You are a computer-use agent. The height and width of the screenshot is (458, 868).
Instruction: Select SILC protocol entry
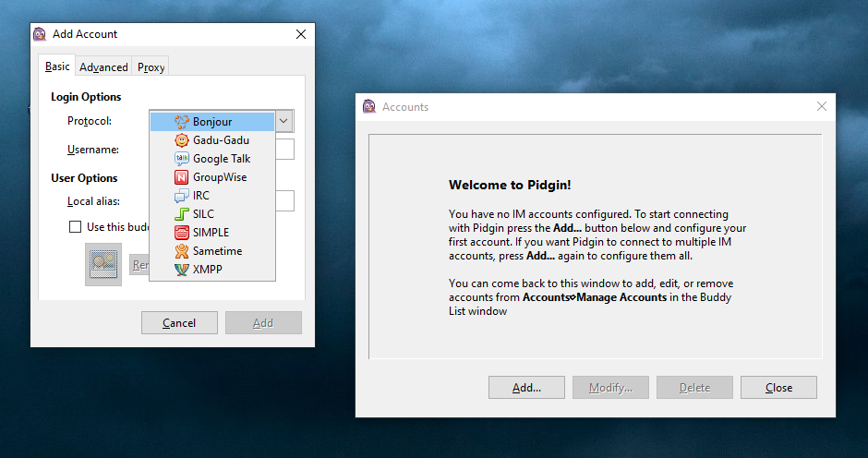coord(212,214)
